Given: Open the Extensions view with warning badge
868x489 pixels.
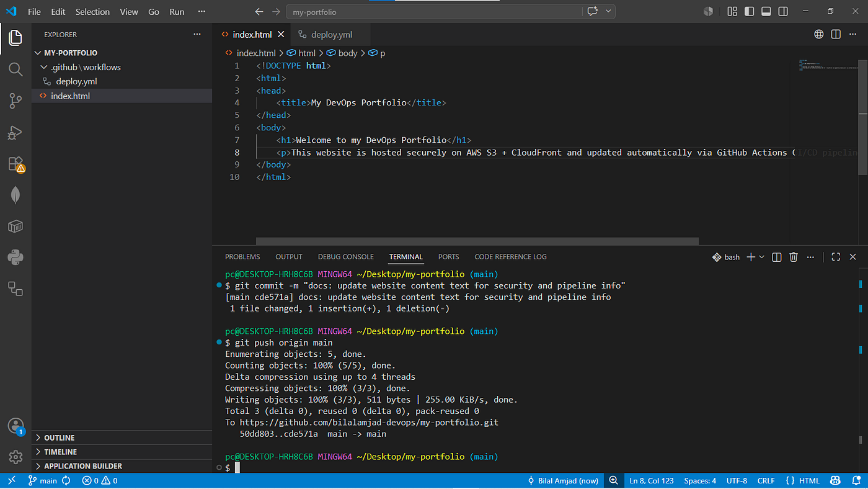Looking at the screenshot, I should tap(15, 164).
